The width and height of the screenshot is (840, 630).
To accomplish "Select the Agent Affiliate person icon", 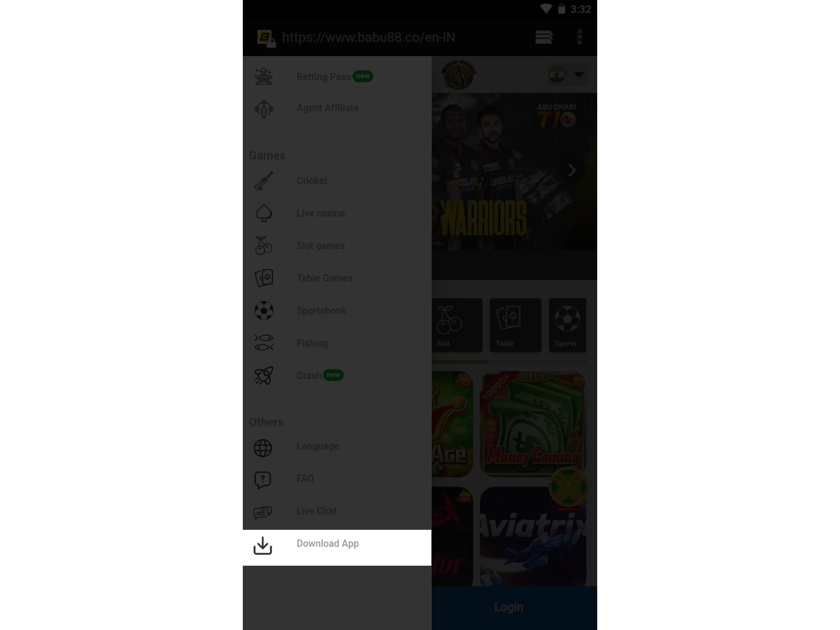I will (264, 108).
